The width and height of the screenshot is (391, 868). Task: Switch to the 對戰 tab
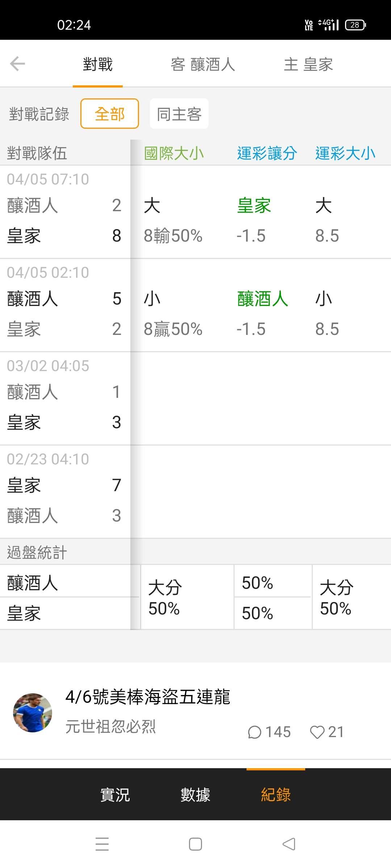tap(98, 64)
